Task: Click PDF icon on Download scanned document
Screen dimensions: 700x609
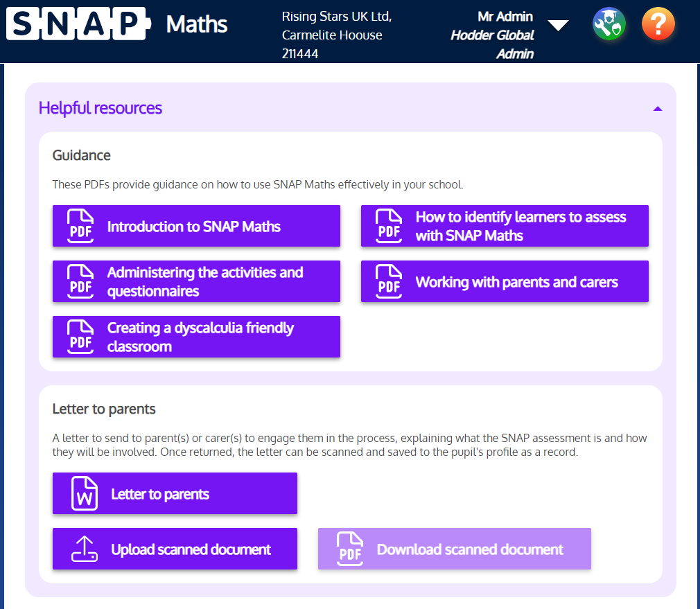Action: coord(350,549)
